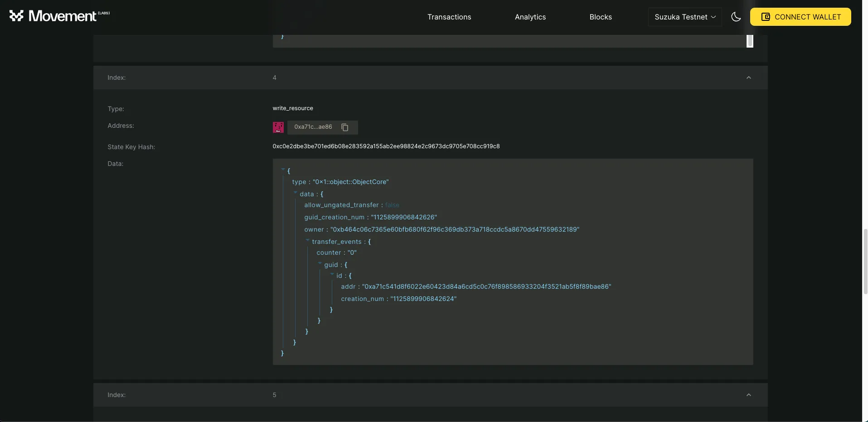868x422 pixels.
Task: Click the index number 4
Action: 275,78
